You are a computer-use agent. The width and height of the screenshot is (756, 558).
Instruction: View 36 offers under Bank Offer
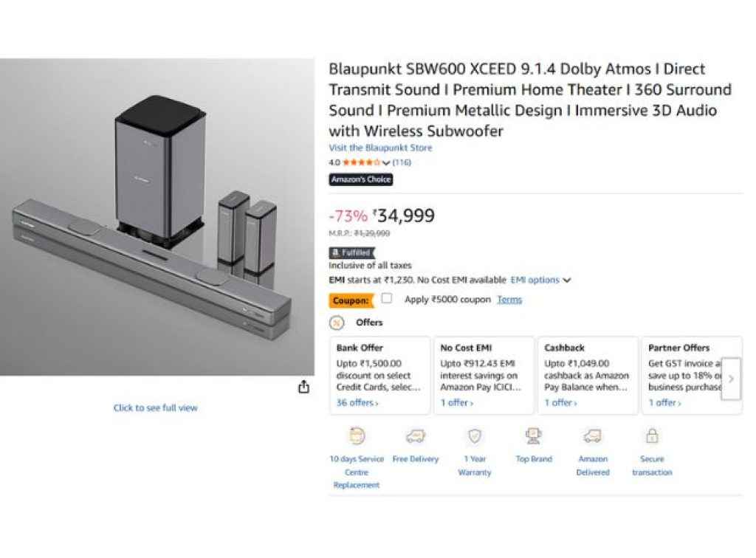[357, 403]
